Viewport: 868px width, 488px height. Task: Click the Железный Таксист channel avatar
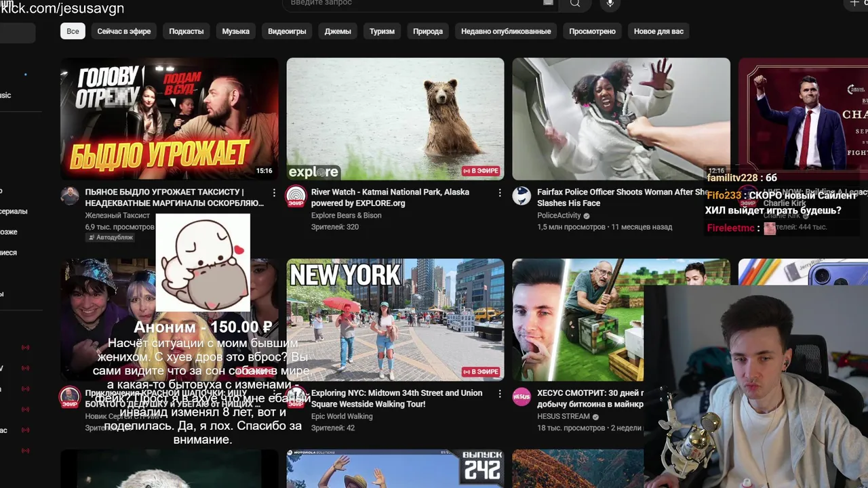[70, 196]
